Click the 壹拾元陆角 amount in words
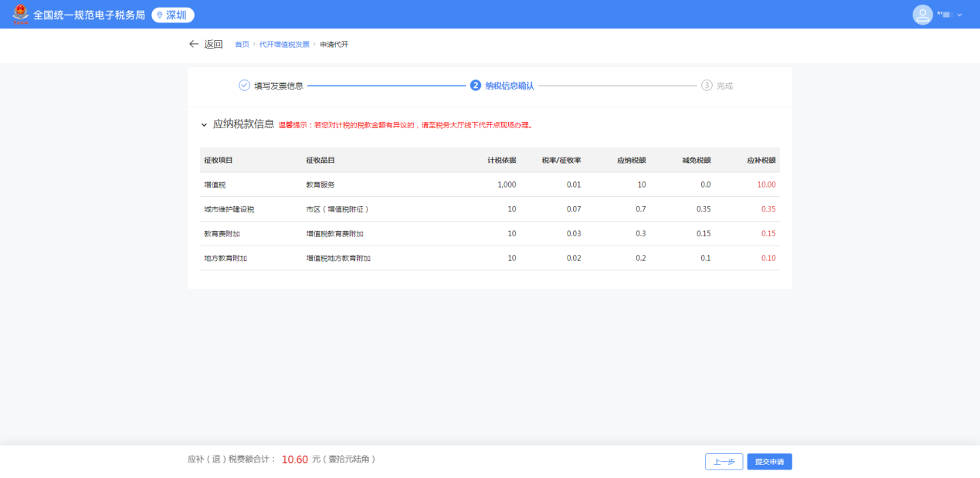Screen dimensions: 980x478 [x=351, y=459]
